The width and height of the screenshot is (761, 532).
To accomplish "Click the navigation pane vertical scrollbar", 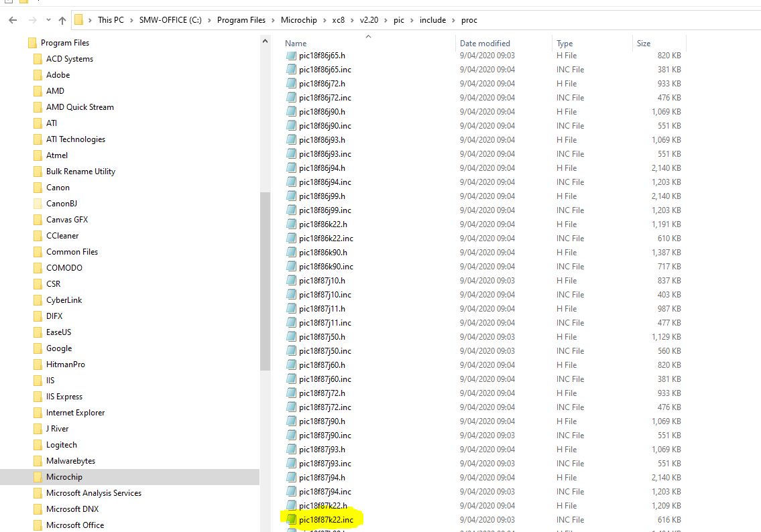I will point(264,281).
